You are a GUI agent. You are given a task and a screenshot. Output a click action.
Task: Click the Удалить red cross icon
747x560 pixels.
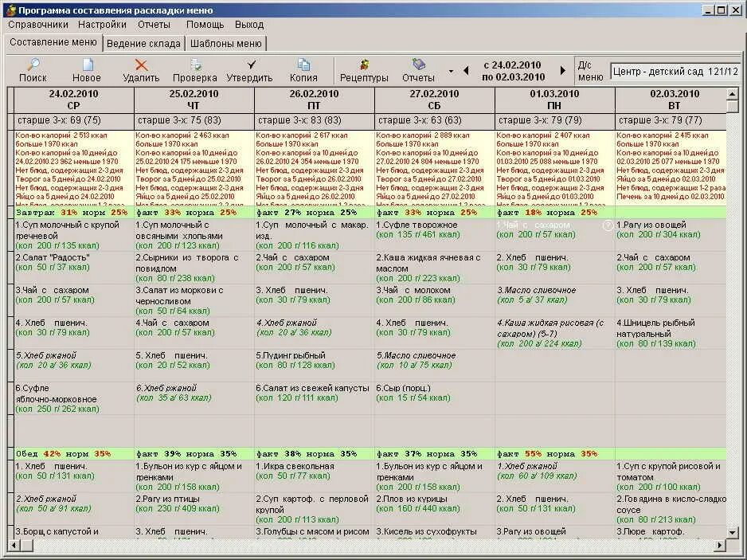point(141,65)
